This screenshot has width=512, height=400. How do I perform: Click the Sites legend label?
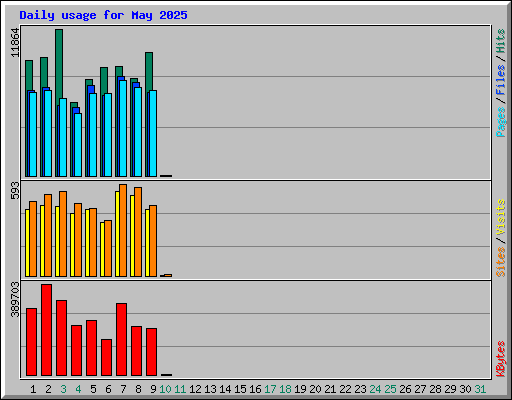[x=500, y=262]
